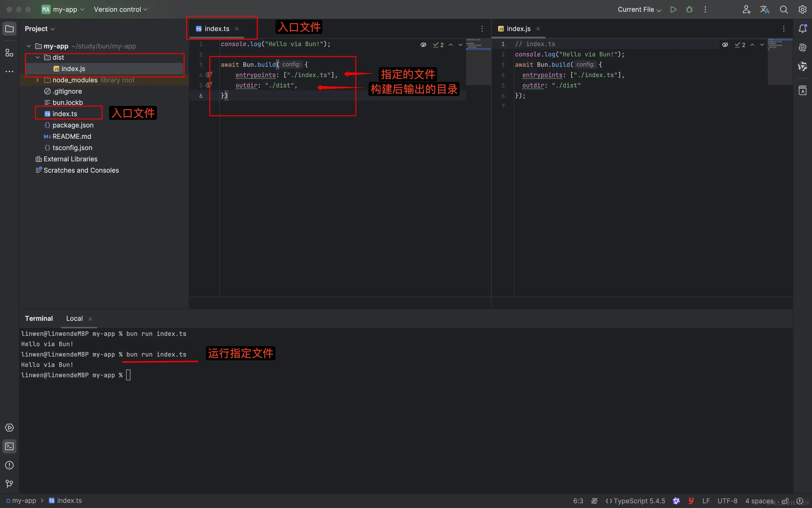The height and width of the screenshot is (508, 812).
Task: Click override gutter marker on line 5
Action: [x=209, y=85]
